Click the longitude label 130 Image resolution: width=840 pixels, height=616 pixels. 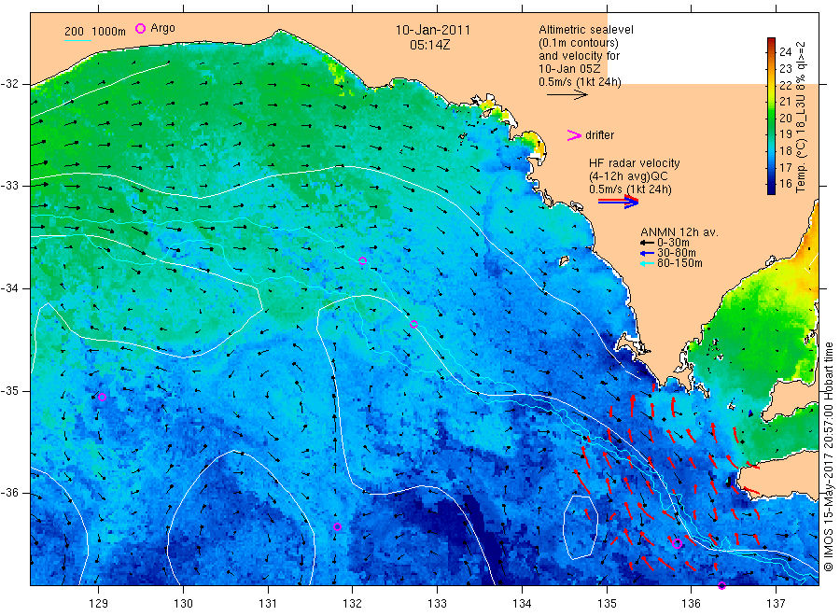(x=183, y=603)
